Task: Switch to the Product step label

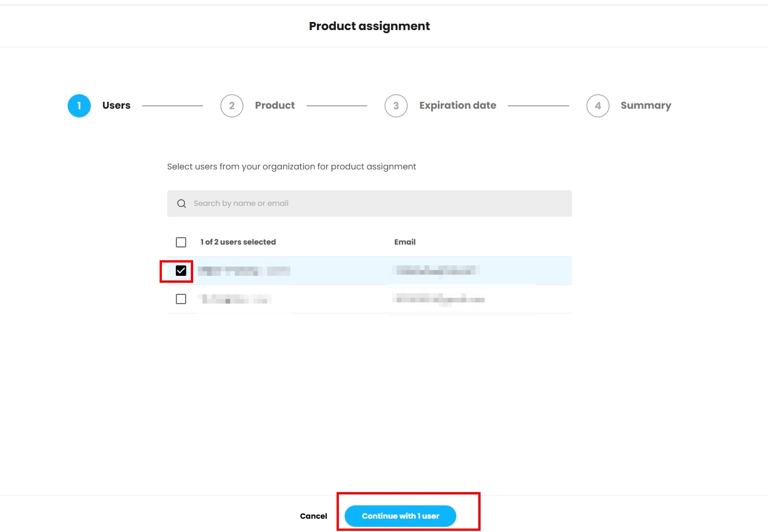Action: [275, 106]
